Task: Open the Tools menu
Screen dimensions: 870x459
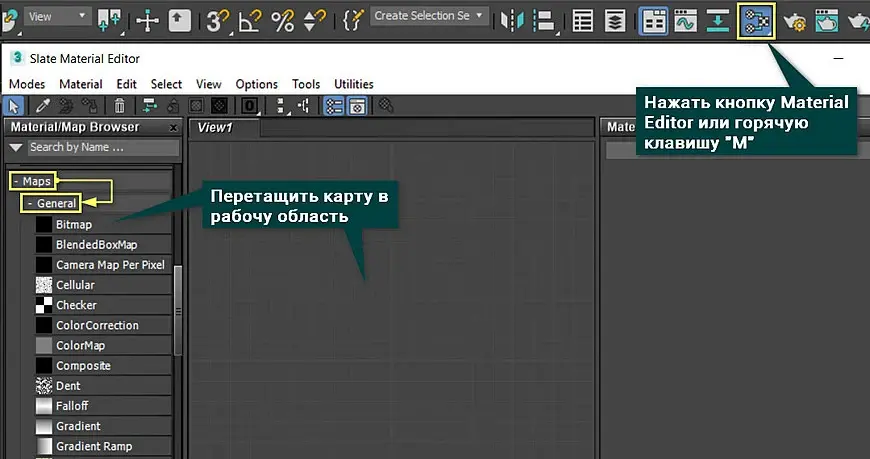Action: [306, 84]
